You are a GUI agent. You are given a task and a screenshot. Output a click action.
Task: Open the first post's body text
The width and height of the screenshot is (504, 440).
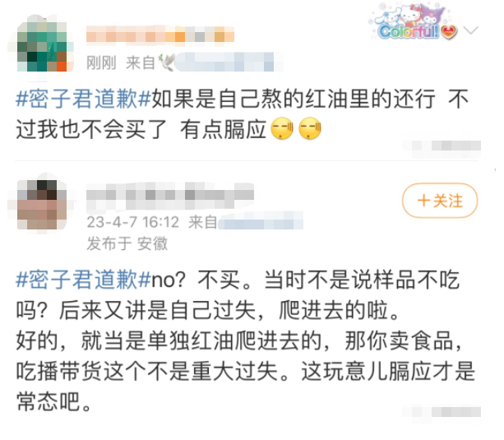[x=243, y=114]
